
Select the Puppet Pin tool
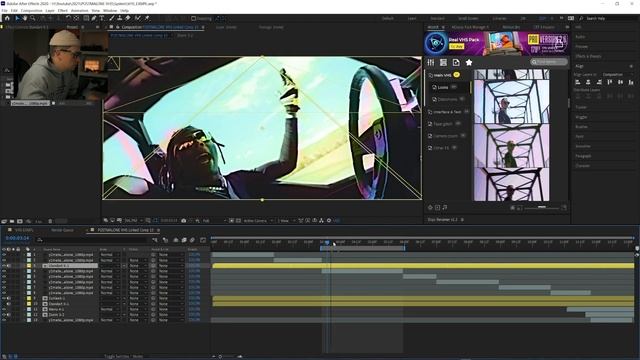tap(147, 18)
